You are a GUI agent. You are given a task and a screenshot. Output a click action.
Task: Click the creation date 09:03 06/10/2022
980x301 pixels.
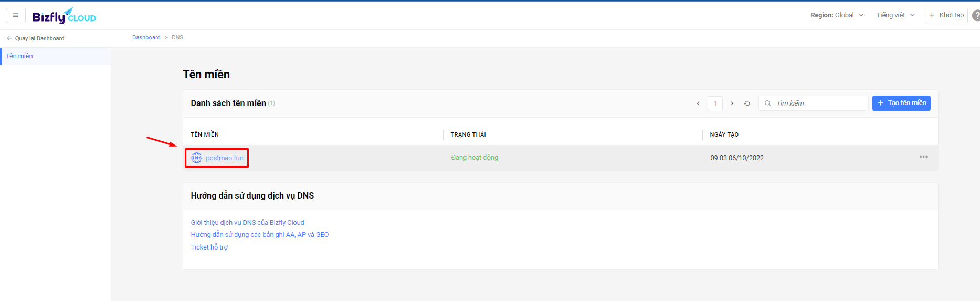pos(737,158)
